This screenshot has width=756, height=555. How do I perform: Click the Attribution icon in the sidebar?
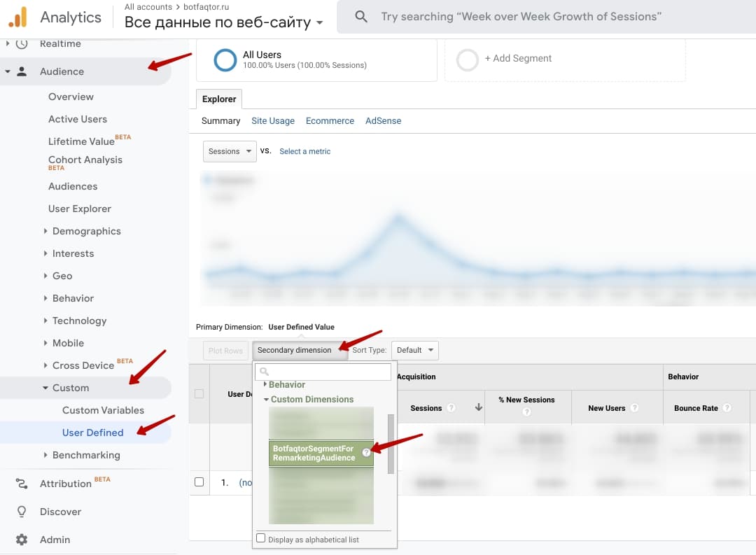[21, 484]
